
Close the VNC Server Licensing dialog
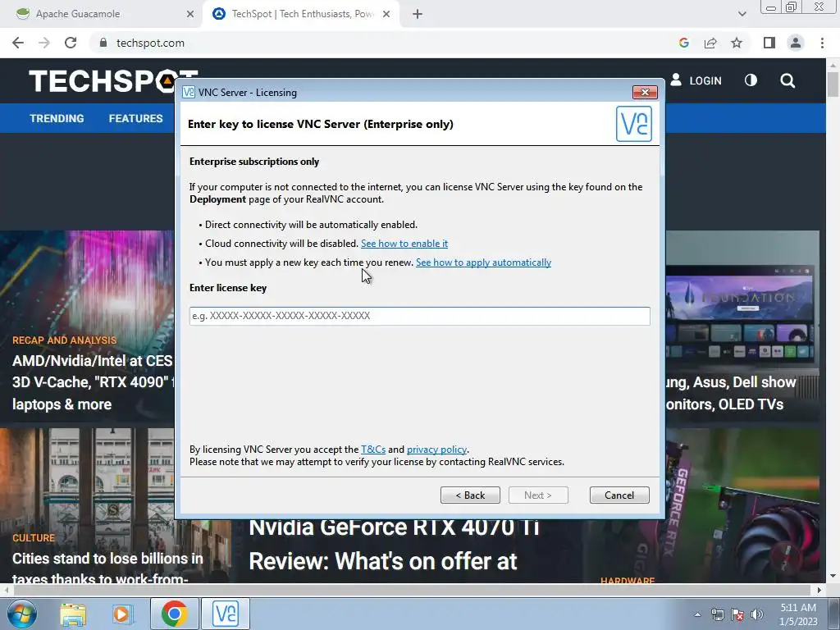[645, 92]
